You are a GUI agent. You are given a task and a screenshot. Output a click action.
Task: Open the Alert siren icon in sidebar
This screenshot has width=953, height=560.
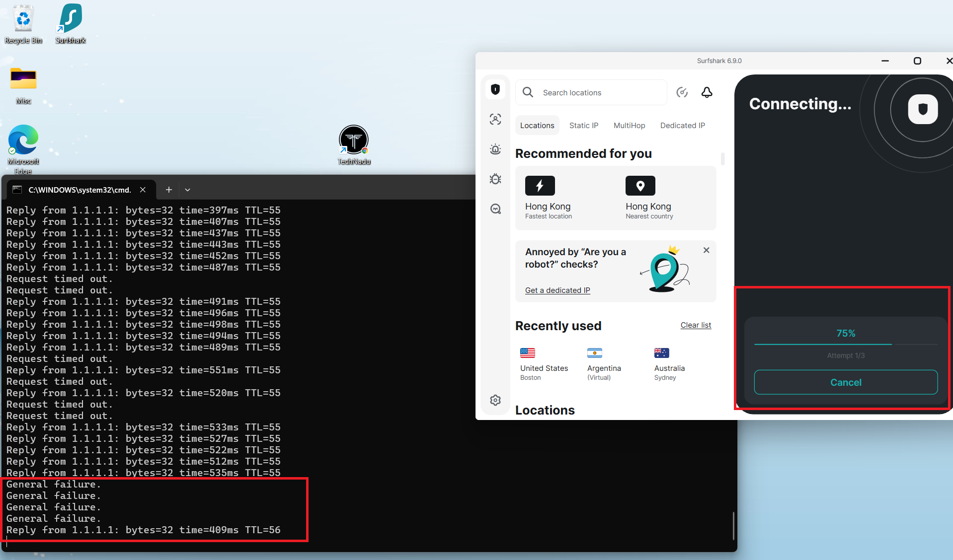point(495,149)
